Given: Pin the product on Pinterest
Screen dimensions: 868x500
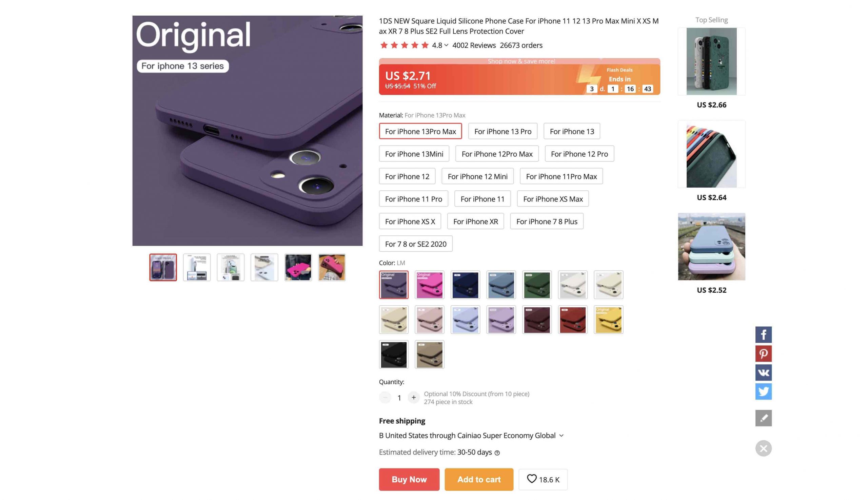Looking at the screenshot, I should [x=763, y=353].
